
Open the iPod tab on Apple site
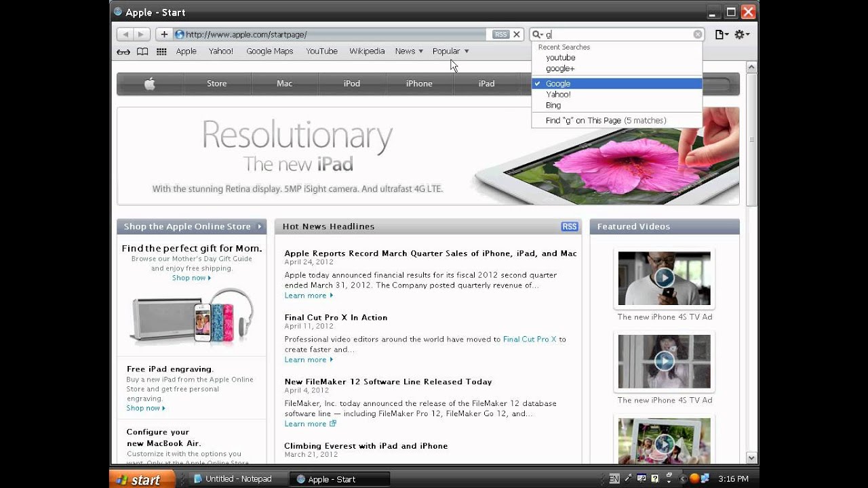point(352,83)
